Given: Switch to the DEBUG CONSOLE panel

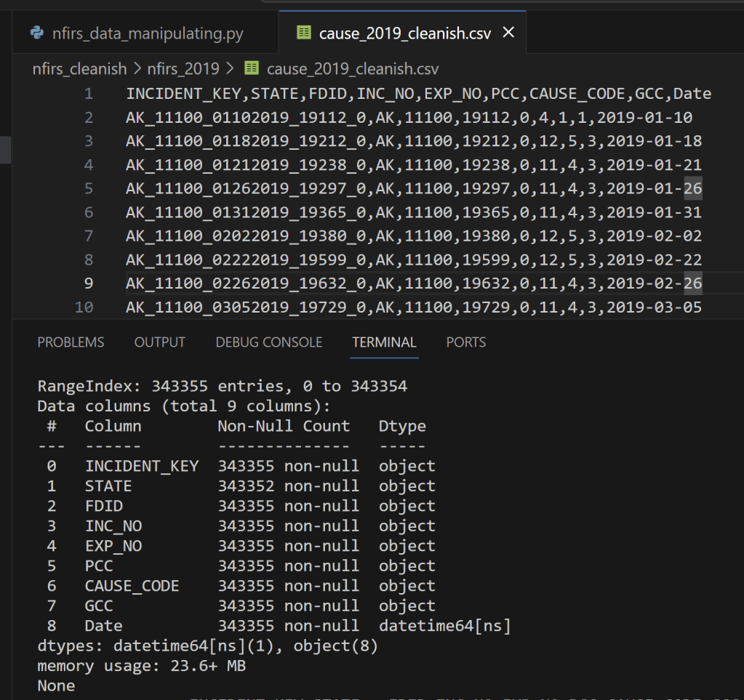Looking at the screenshot, I should click(x=268, y=342).
